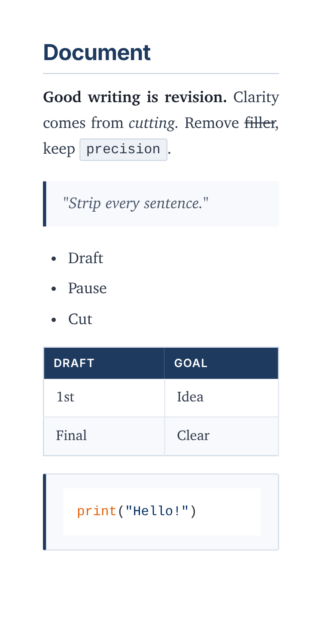Select the inline code "precision"
Screen dimensions: 322x644
123,149
